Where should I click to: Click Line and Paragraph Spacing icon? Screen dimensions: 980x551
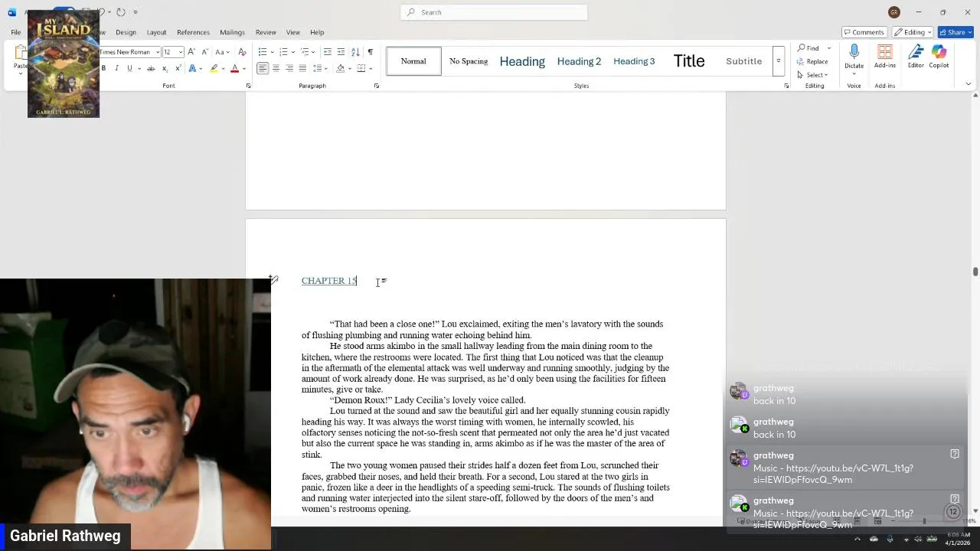tap(318, 69)
